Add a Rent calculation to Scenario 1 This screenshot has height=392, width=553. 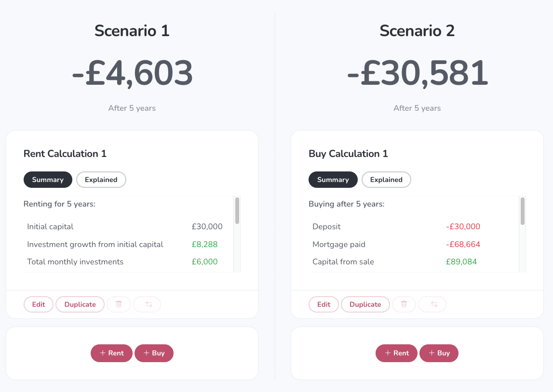click(x=111, y=353)
